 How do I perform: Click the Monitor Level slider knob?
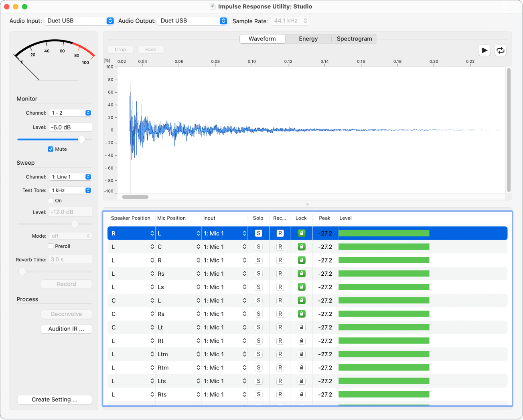point(81,139)
